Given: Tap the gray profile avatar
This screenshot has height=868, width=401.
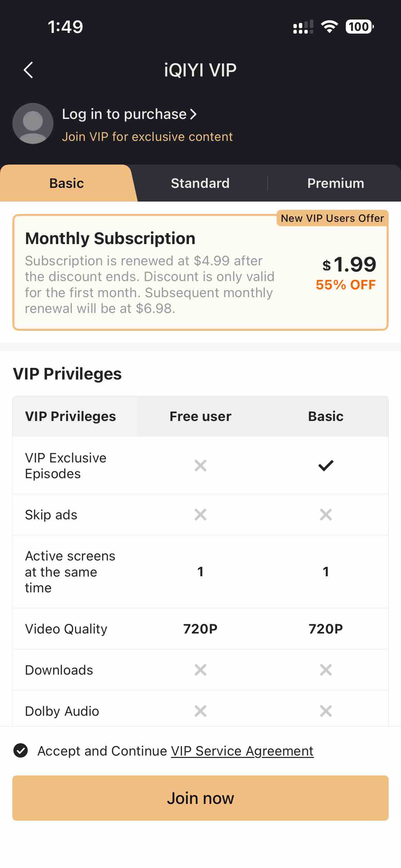Looking at the screenshot, I should (33, 123).
